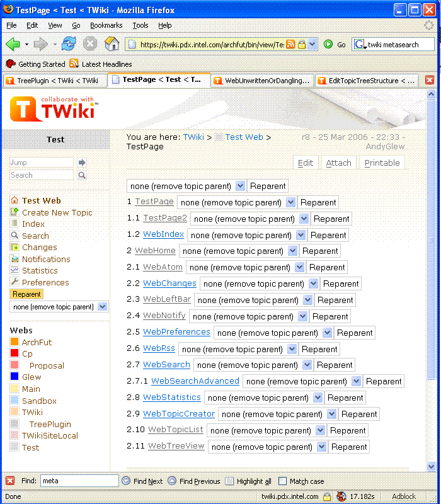Click the status bar padlock icon
Screen dimensions: 441x504
327,496
